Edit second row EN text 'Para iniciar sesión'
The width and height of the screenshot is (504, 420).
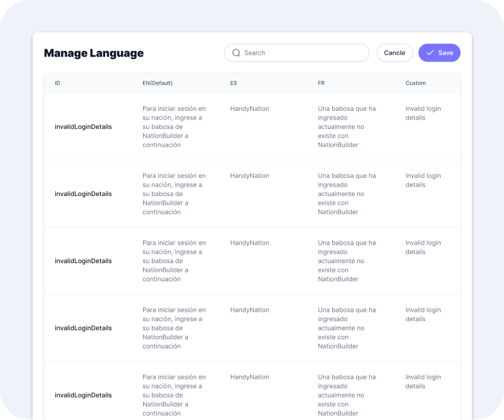[x=174, y=194]
